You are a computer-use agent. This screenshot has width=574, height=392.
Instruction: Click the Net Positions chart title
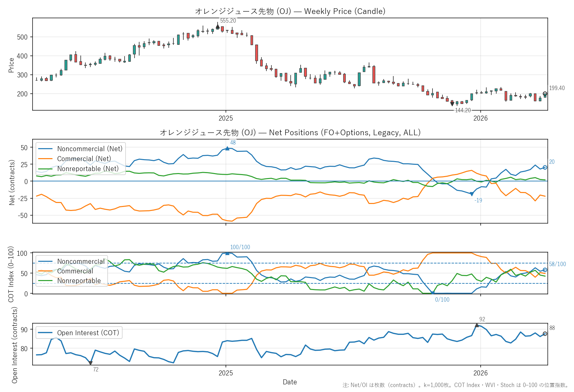click(290, 133)
